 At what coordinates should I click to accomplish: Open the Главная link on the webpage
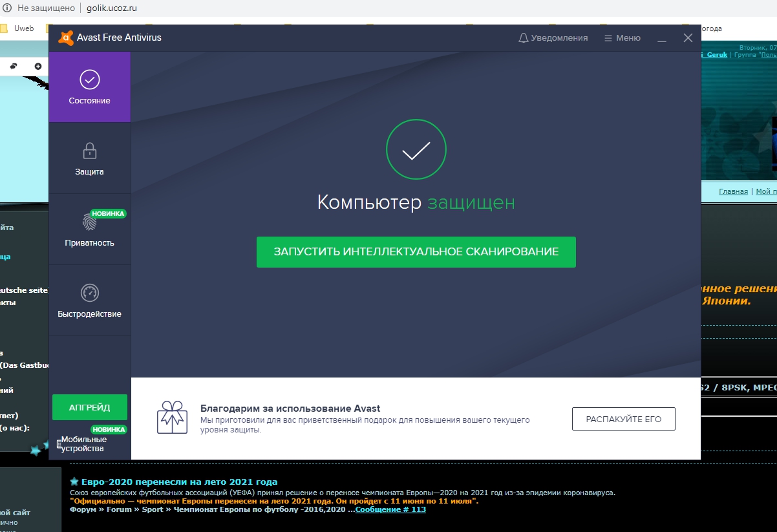[x=734, y=191]
